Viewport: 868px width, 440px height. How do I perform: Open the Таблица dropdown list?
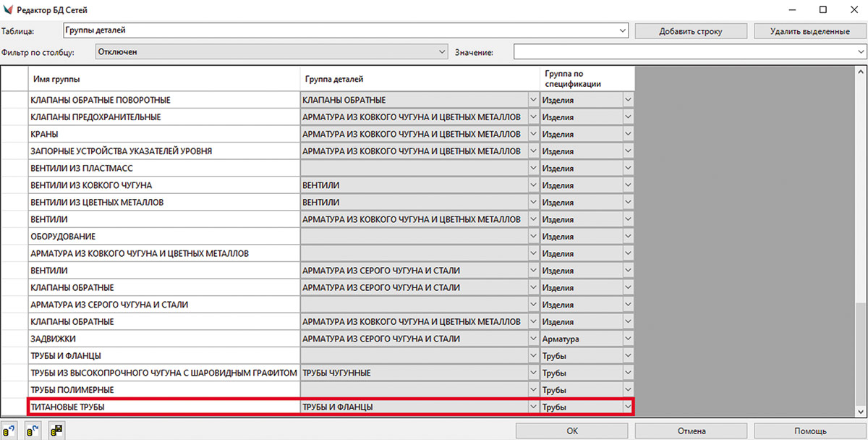[x=622, y=31]
